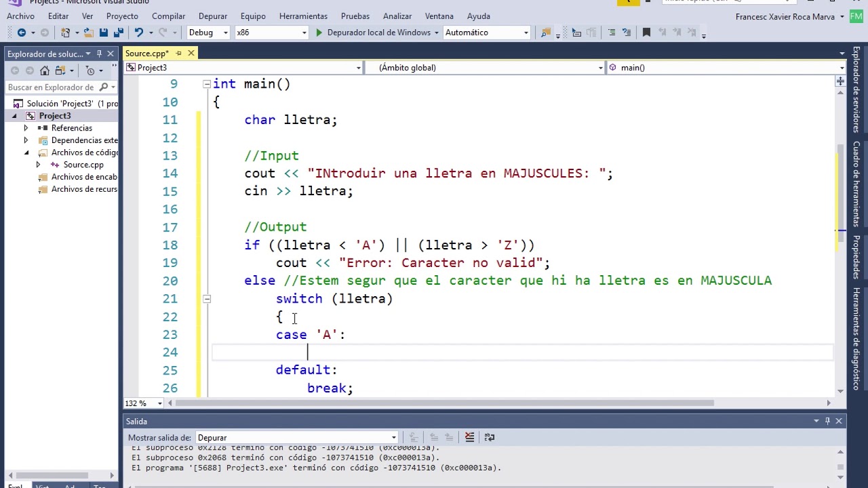This screenshot has width=868, height=488.
Task: Click the Open File folder icon
Action: pos(89,33)
